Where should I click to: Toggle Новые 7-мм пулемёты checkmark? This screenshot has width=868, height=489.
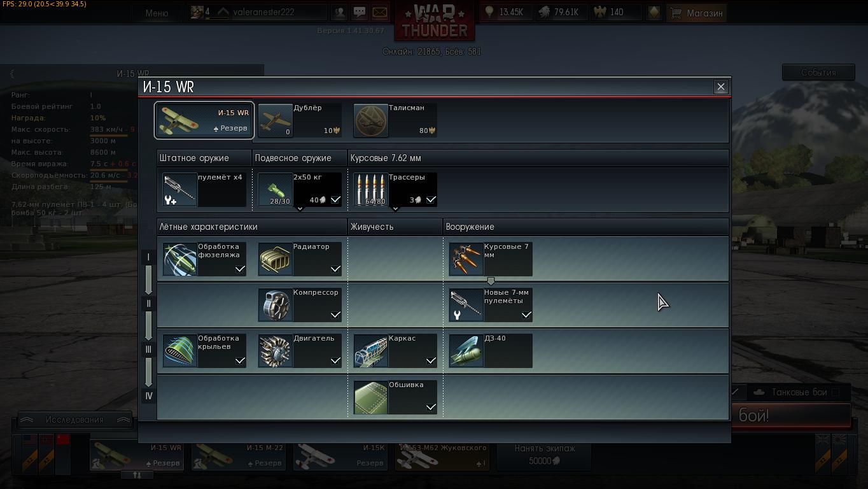point(526,315)
